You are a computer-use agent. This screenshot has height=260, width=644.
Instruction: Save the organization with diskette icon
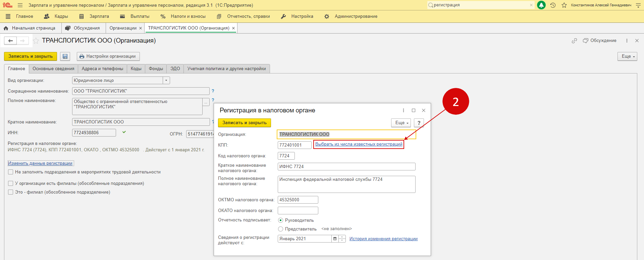[65, 56]
